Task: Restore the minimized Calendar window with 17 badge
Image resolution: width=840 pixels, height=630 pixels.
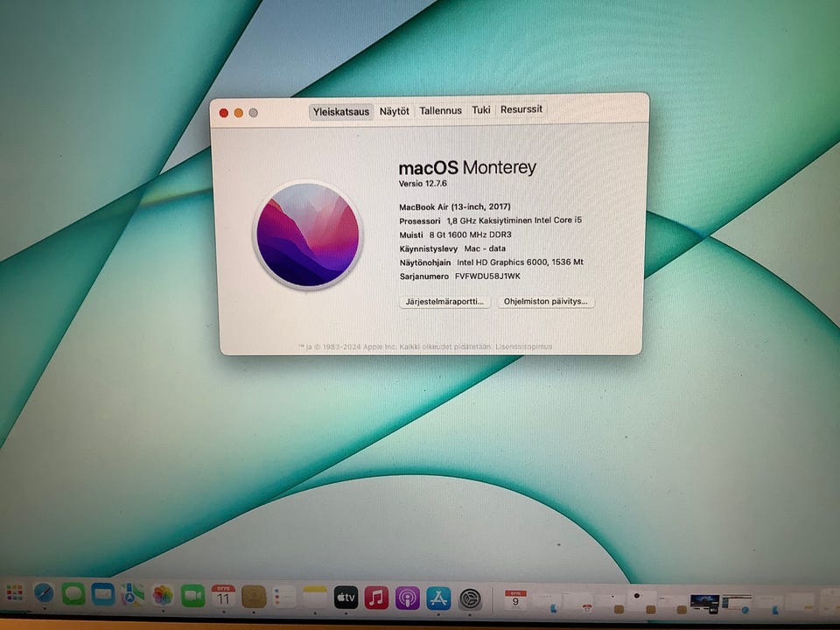Action: click(577, 603)
